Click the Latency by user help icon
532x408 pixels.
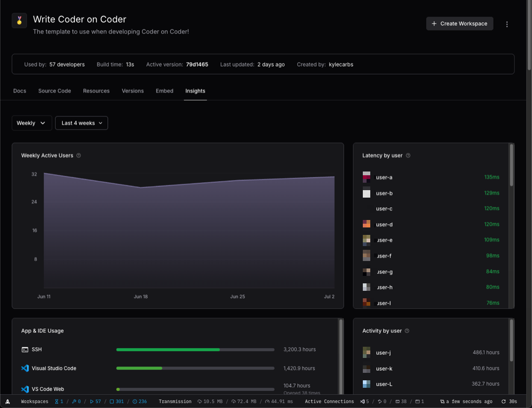coord(407,155)
